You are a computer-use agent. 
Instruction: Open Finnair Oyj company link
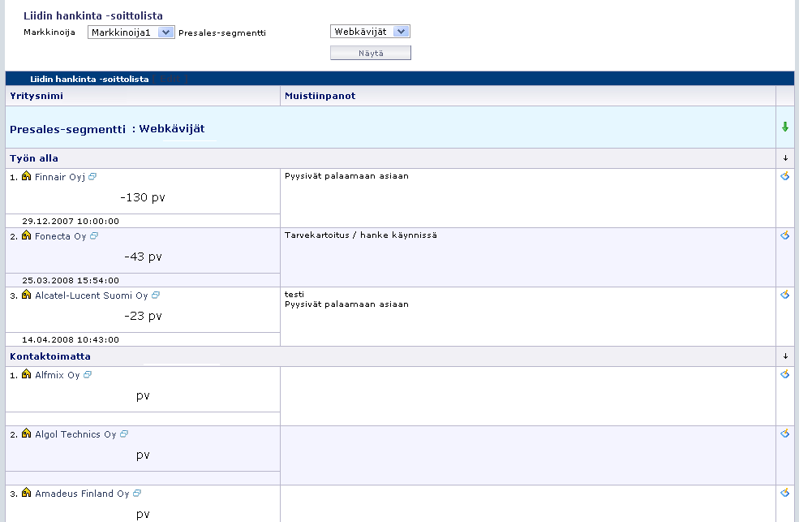click(59, 177)
